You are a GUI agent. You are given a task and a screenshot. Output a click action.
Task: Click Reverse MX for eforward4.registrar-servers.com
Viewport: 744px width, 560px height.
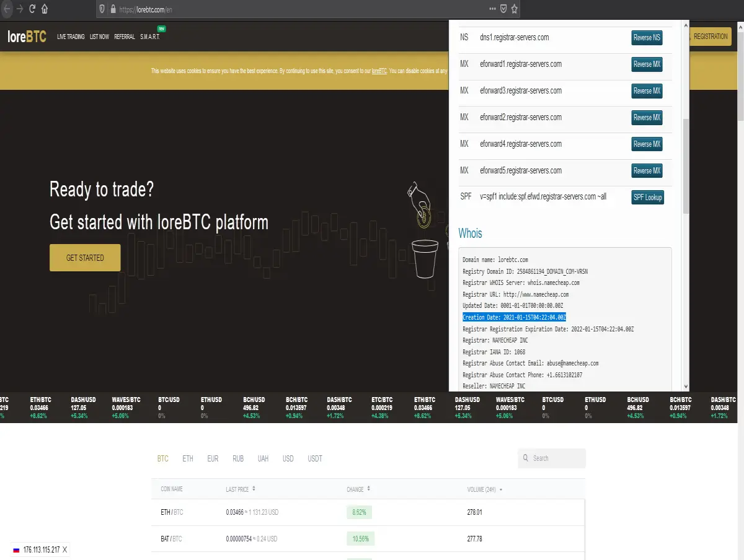[647, 144]
